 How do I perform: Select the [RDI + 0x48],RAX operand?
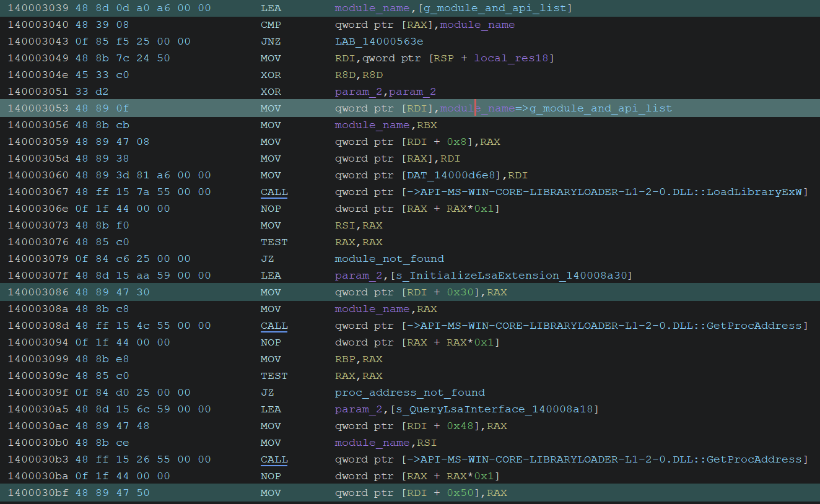tap(454, 426)
